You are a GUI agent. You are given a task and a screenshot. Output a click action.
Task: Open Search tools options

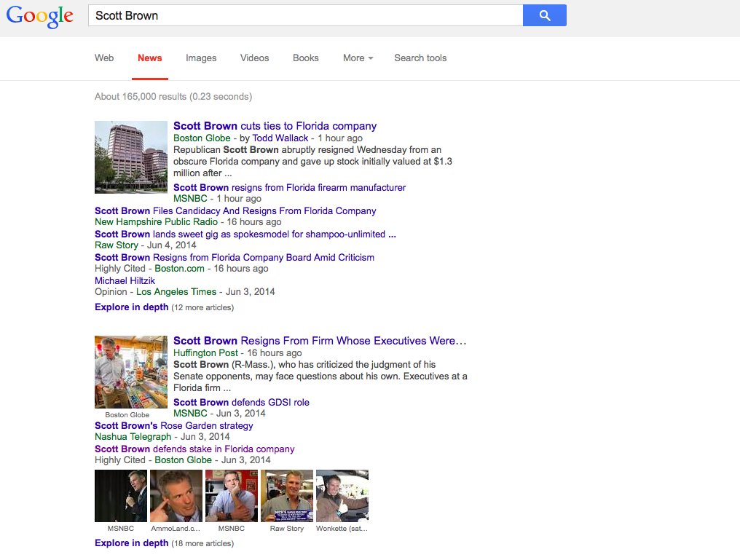[420, 58]
